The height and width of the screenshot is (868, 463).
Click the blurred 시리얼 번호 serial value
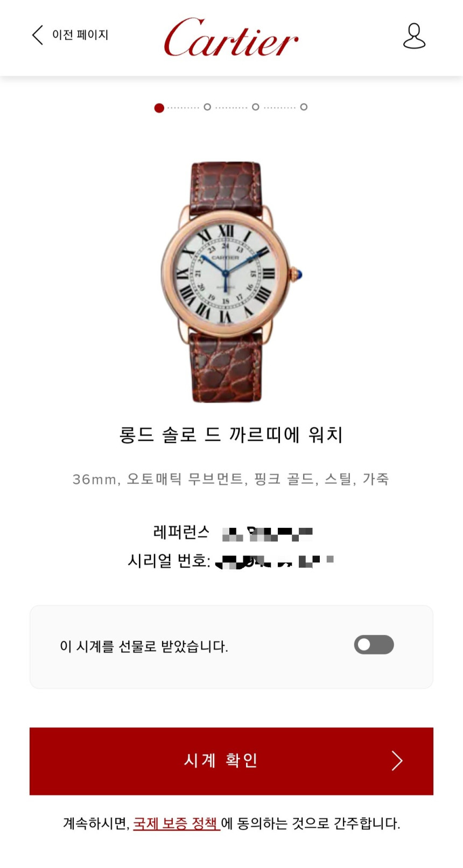[x=274, y=561]
